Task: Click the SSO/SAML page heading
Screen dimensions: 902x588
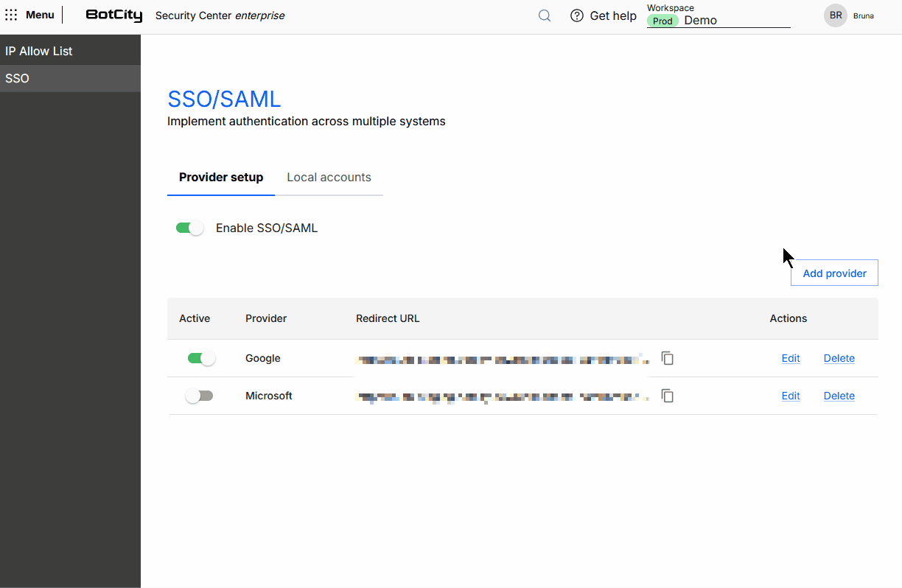Action: pyautogui.click(x=225, y=99)
